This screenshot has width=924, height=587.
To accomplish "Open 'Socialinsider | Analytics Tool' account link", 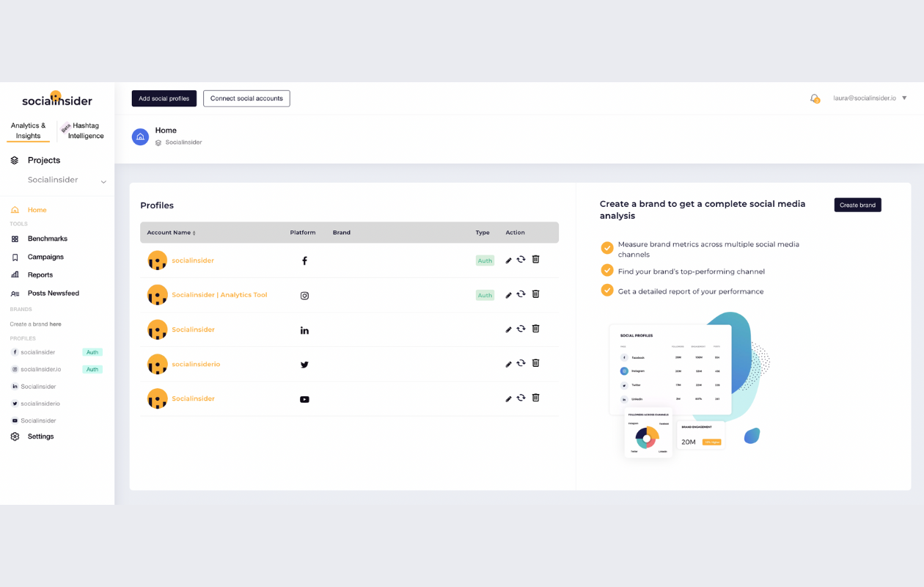I will (x=219, y=295).
